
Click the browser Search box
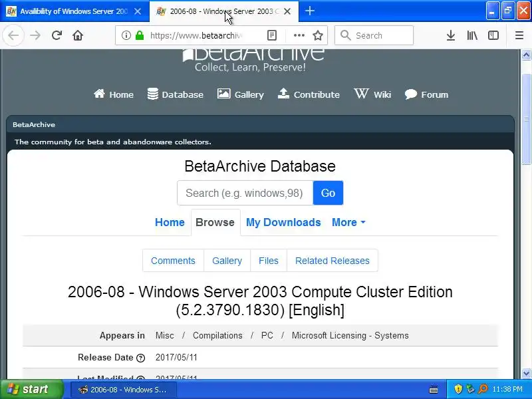[x=374, y=35]
